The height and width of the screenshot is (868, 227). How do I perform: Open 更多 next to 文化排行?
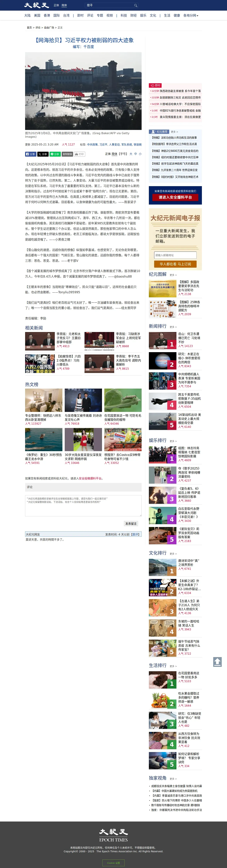(173, 554)
